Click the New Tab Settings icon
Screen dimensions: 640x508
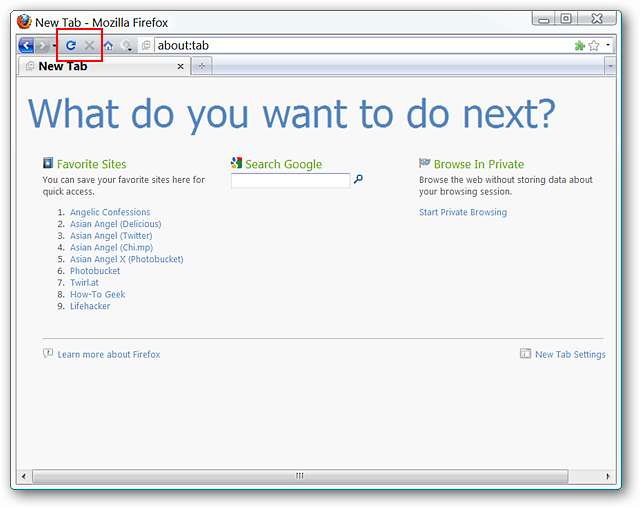coord(525,353)
